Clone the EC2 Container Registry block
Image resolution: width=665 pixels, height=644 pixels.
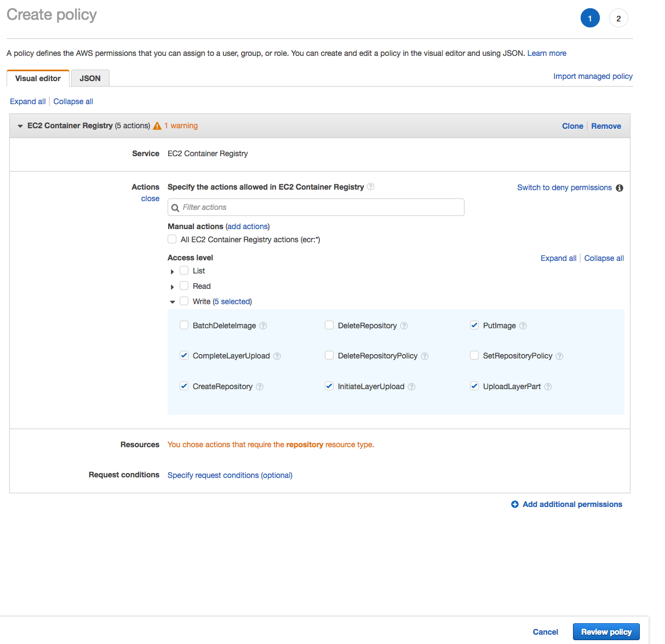[572, 126]
